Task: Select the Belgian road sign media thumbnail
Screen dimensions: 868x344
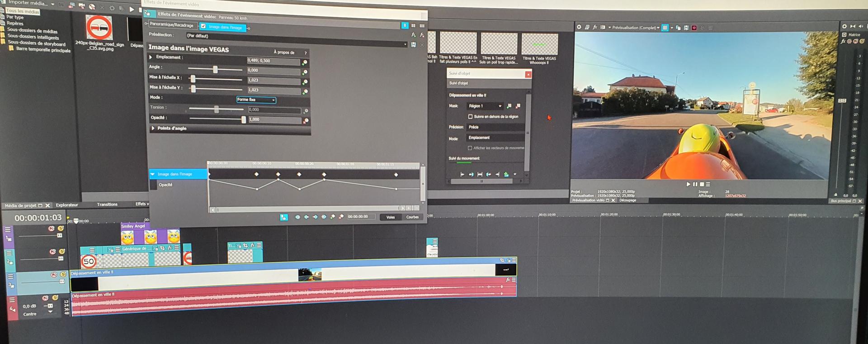Action: point(99,28)
